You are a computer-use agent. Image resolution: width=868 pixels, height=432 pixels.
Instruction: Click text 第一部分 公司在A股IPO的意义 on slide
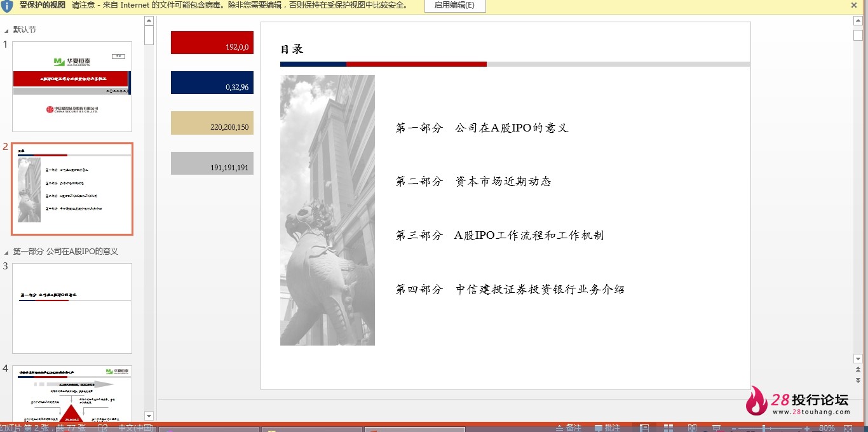pyautogui.click(x=482, y=128)
